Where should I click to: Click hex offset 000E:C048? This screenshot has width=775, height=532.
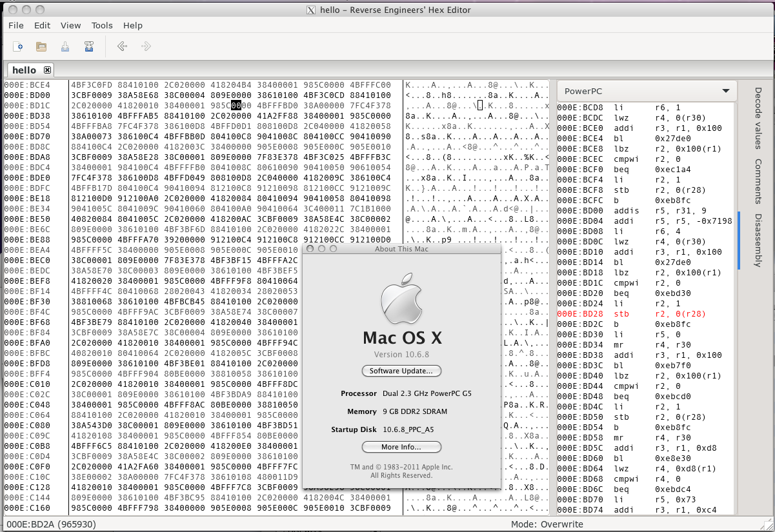27,405
